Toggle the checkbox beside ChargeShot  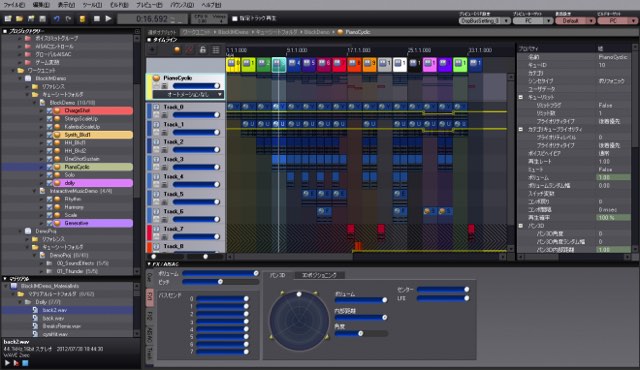tap(49, 111)
